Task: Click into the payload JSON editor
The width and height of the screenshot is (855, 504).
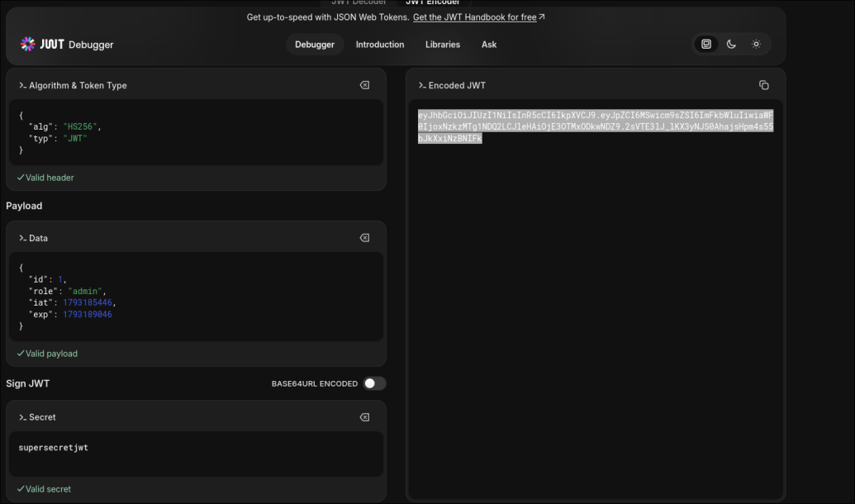Action: (197, 297)
